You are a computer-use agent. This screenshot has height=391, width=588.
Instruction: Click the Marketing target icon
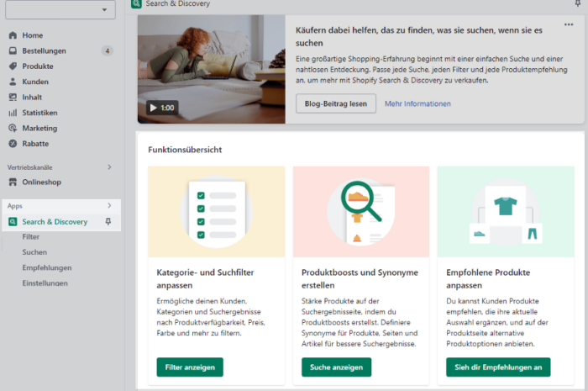[x=13, y=128]
